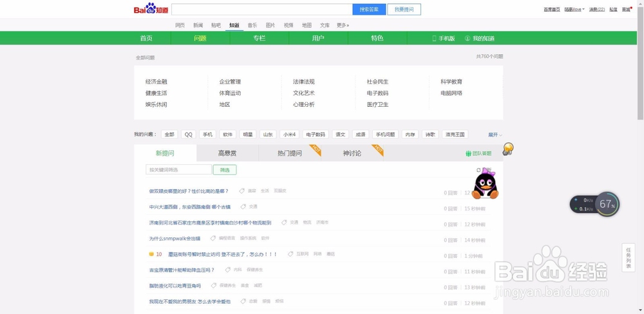The image size is (644, 314).
Task: Open 我的知道 from the green bar
Action: click(x=479, y=39)
